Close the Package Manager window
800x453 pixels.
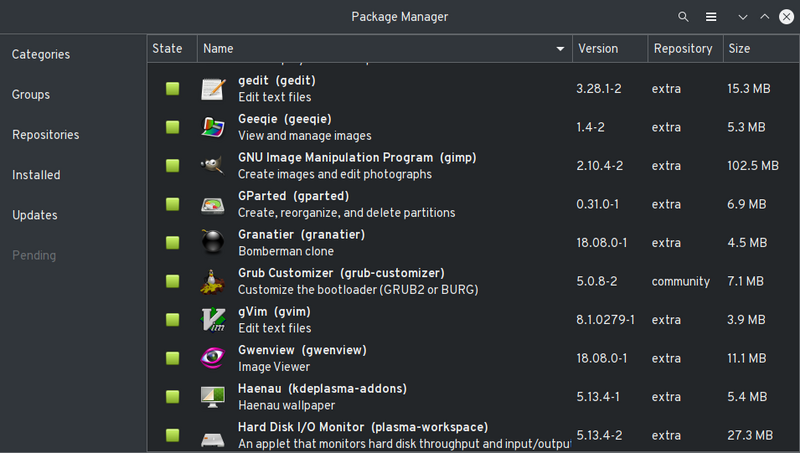(x=786, y=17)
